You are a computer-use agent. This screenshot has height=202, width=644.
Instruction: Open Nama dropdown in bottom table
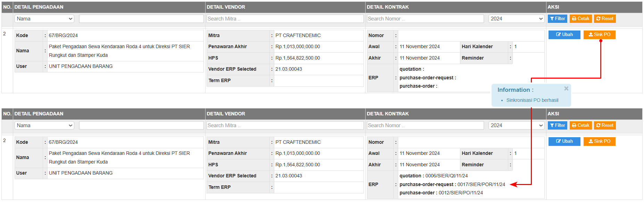(x=45, y=125)
